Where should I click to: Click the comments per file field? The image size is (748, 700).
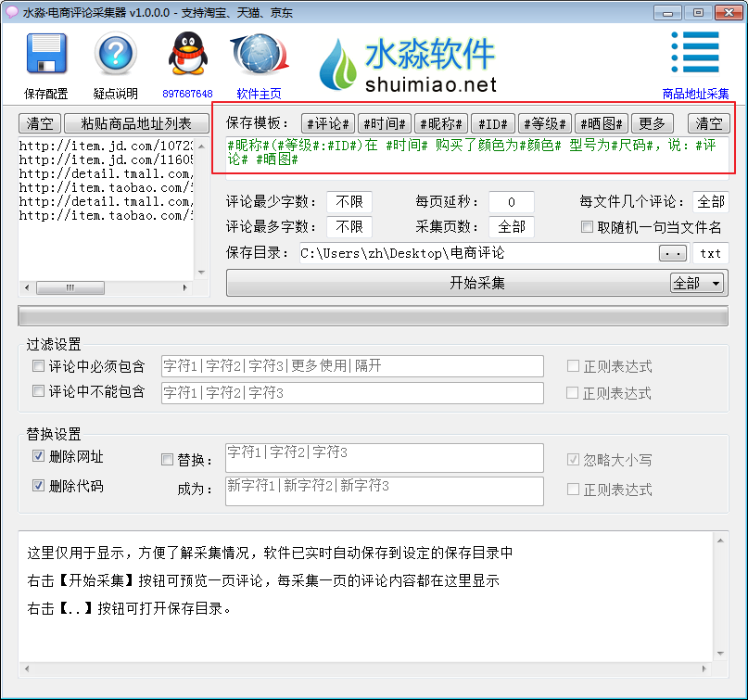[x=711, y=202]
